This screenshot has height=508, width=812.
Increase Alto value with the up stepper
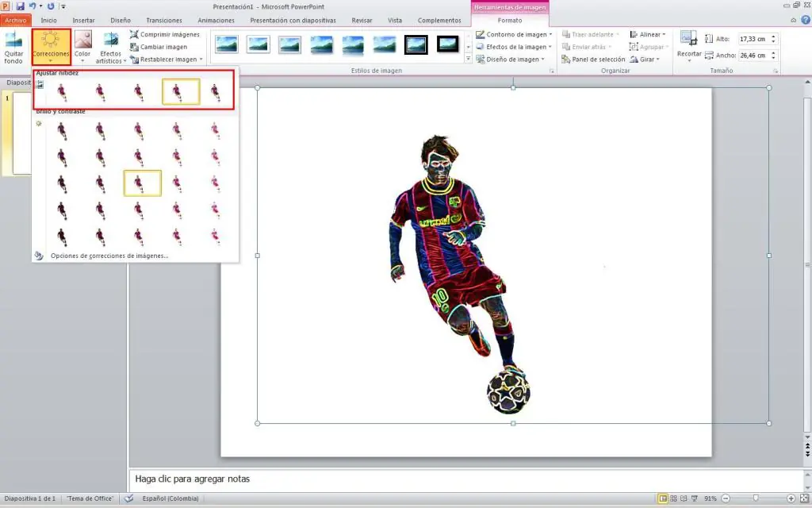[774, 37]
